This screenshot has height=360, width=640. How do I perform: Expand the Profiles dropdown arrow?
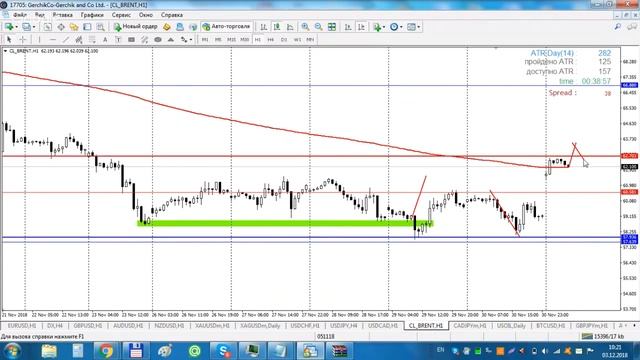[34, 27]
